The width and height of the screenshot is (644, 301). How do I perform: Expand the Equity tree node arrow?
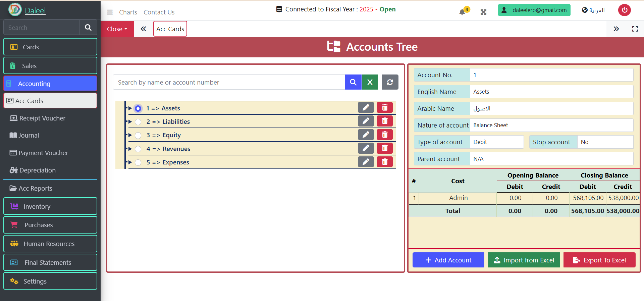tap(130, 135)
